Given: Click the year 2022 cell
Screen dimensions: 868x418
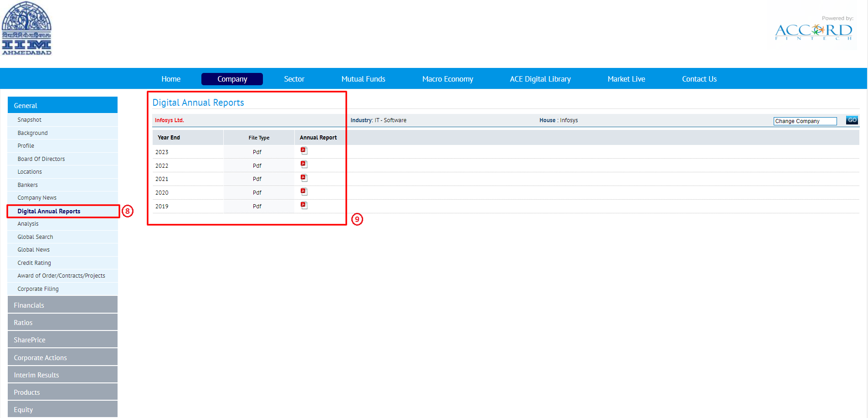Looking at the screenshot, I should [162, 166].
